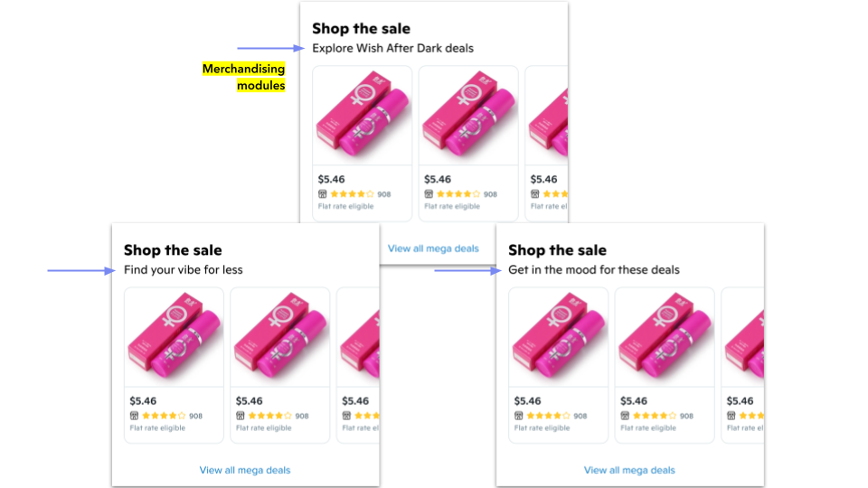Click star rating of first product in Wish After Dark module

click(353, 194)
